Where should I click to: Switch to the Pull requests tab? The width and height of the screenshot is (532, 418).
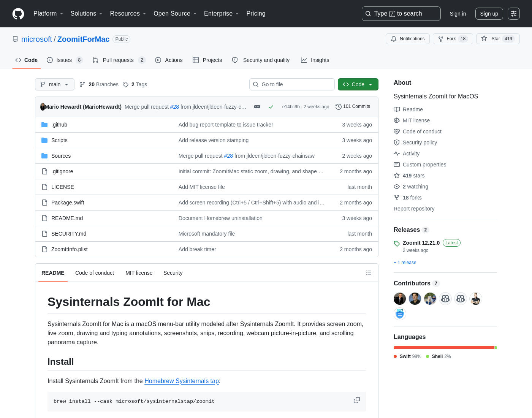click(119, 60)
